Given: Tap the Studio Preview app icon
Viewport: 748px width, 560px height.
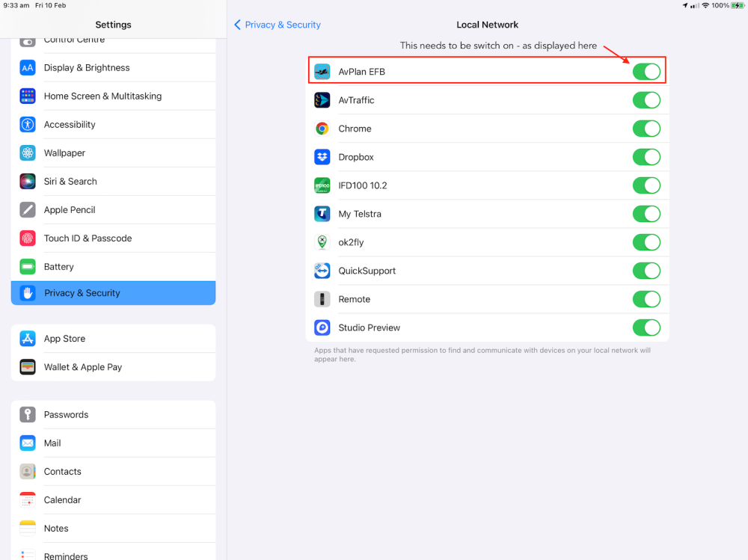Looking at the screenshot, I should (x=322, y=327).
